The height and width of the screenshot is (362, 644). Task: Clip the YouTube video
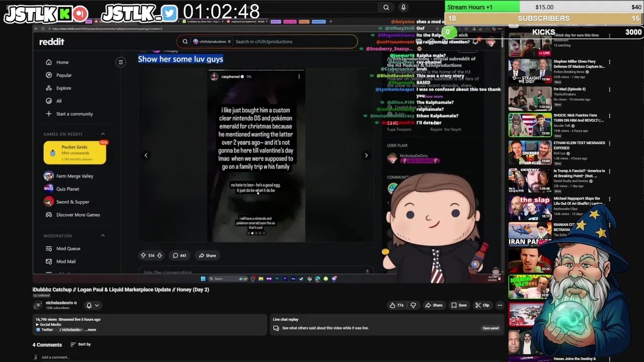[482, 305]
